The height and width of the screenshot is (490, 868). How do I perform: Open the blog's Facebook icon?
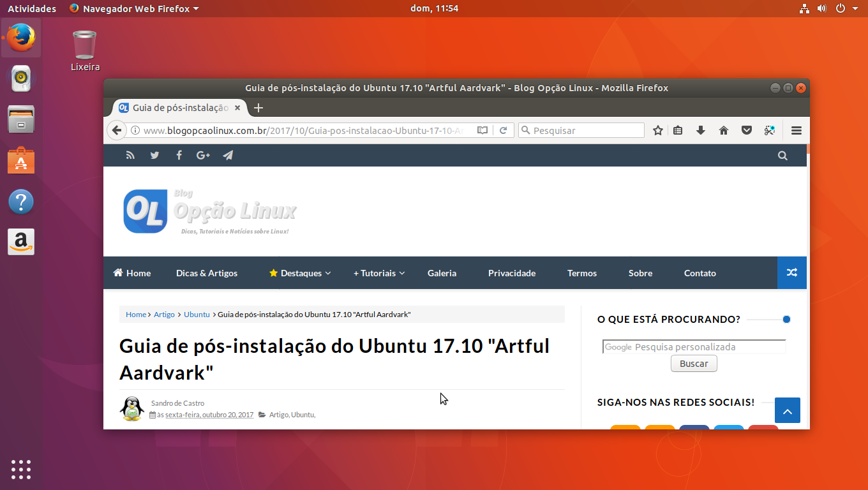(x=179, y=155)
